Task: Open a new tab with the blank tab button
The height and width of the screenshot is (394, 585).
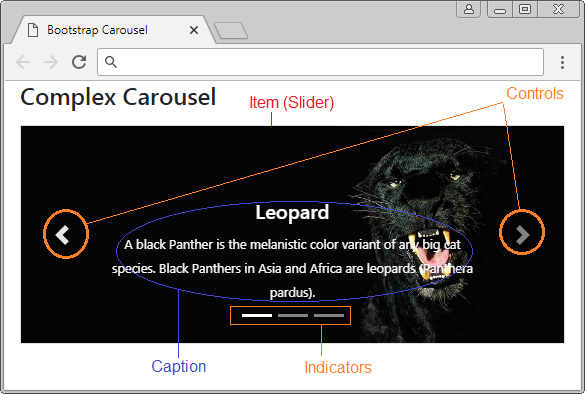Action: pyautogui.click(x=231, y=31)
